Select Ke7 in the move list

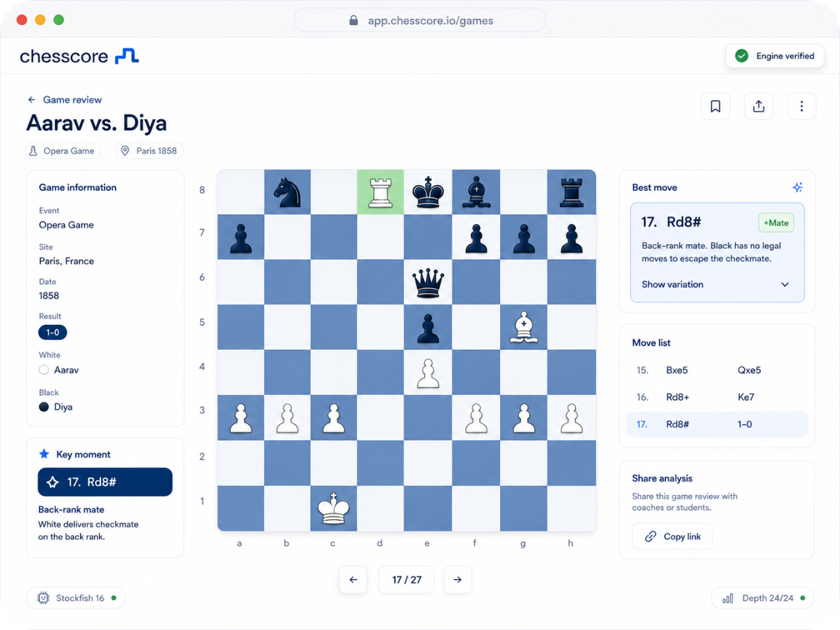[746, 397]
